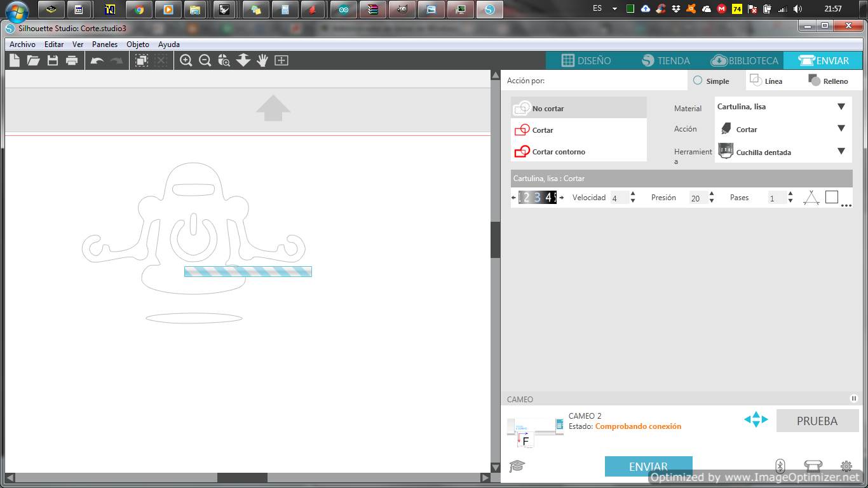Choose the Cortar contorno option
868x488 pixels.
pyautogui.click(x=579, y=151)
